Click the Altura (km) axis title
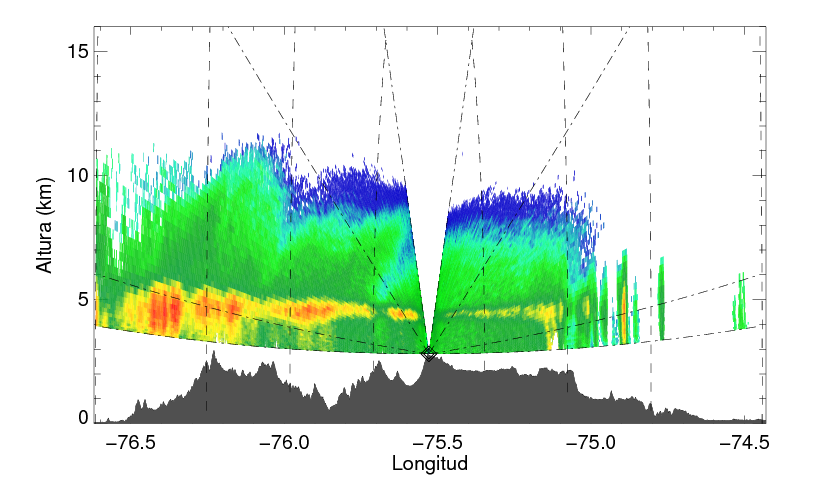The height and width of the screenshot is (490, 840). (44, 225)
